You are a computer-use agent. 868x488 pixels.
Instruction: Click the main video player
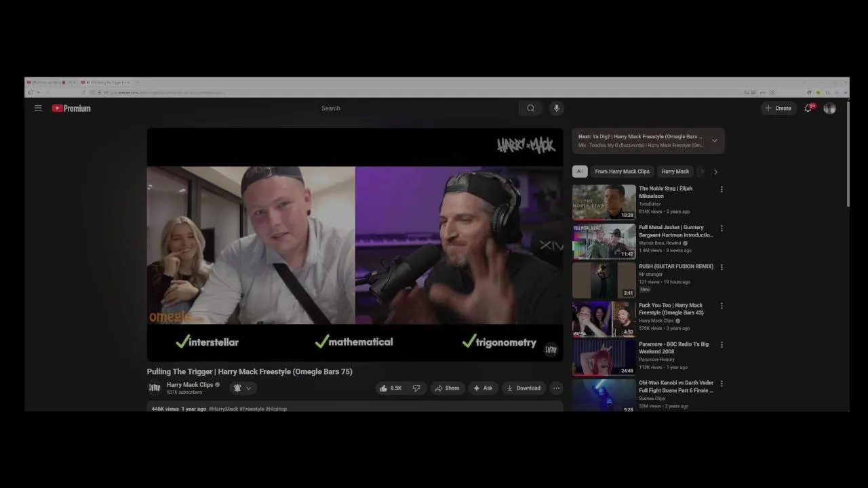point(355,245)
